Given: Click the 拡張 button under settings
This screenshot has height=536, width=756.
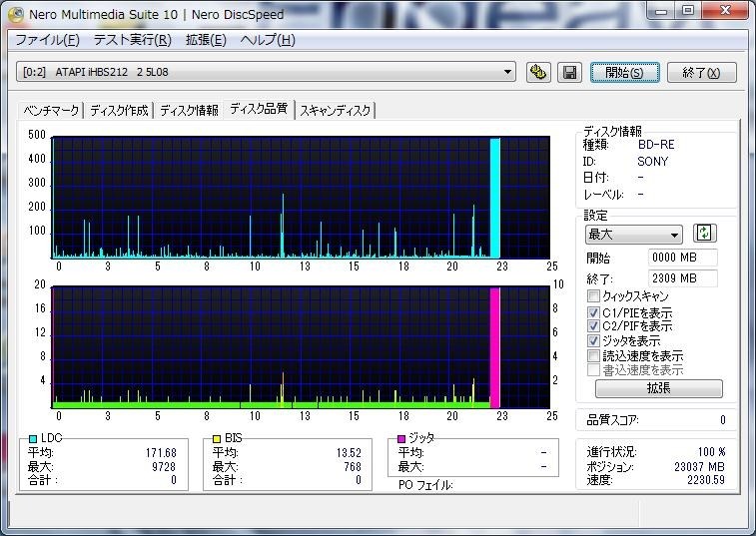Looking at the screenshot, I should point(658,388).
